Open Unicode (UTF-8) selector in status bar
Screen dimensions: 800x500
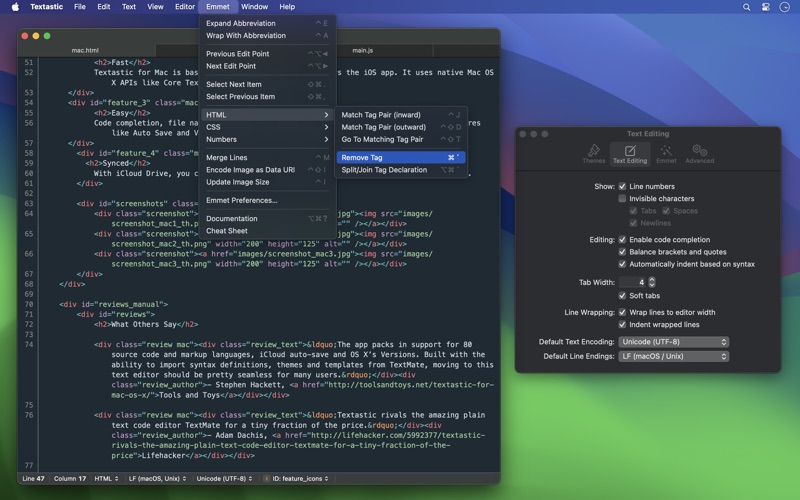pyautogui.click(x=224, y=479)
